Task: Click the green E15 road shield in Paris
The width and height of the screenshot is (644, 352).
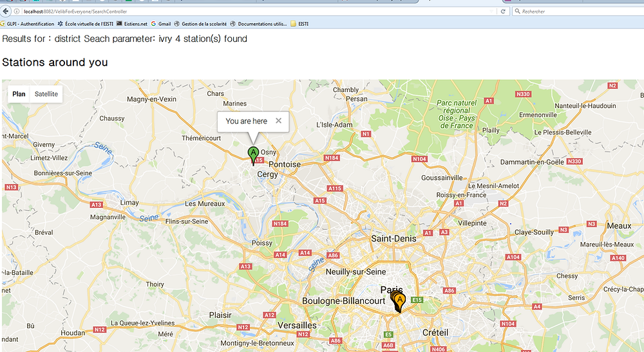Action: click(x=417, y=300)
